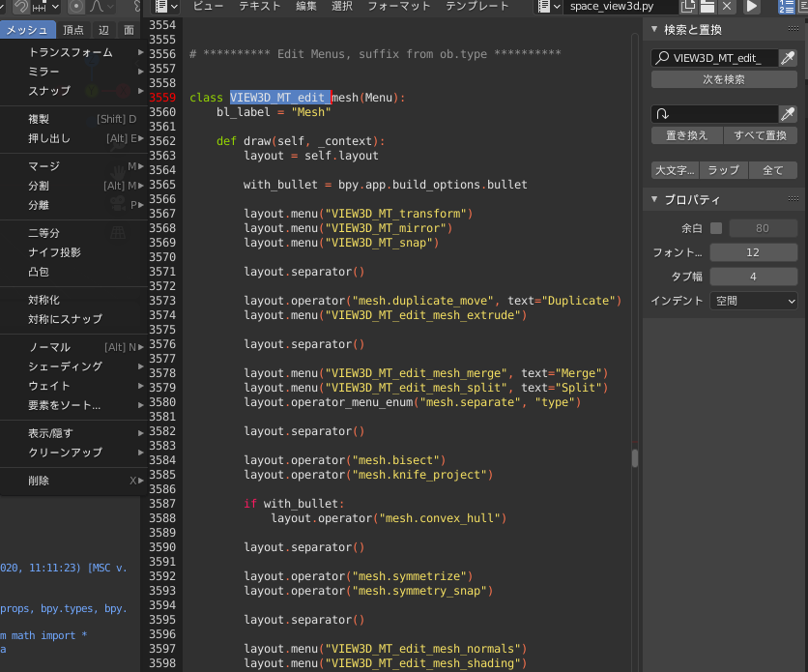Use eyedropper beside the find field
808x672 pixels.
click(788, 58)
